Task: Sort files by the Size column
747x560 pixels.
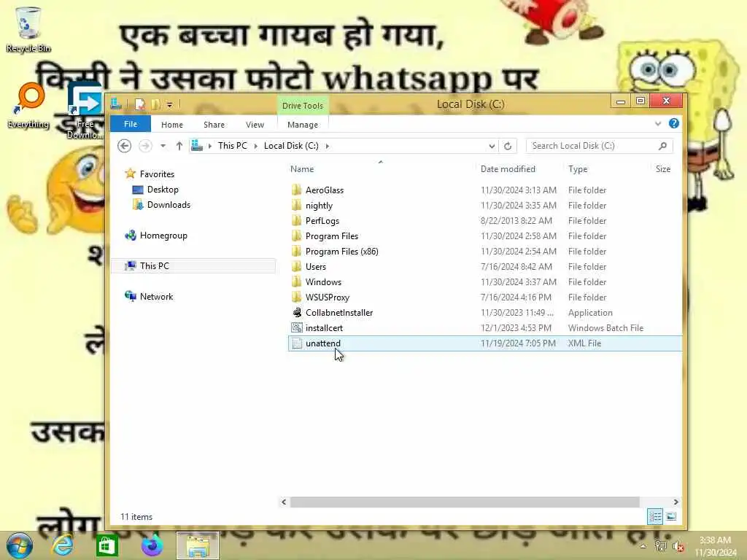Action: [x=662, y=169]
